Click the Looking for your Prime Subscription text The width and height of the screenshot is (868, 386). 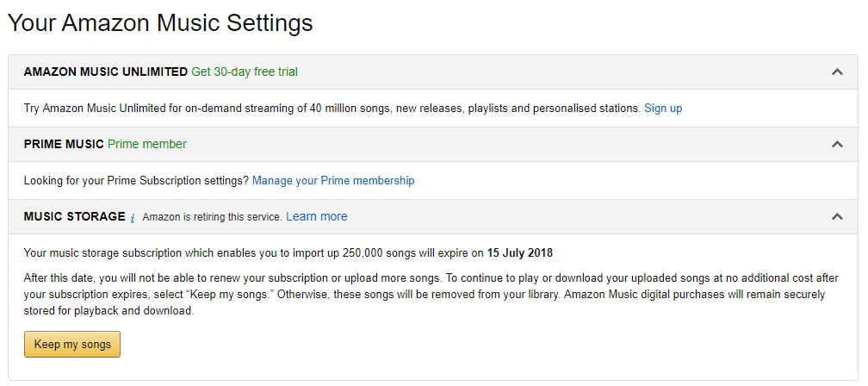tap(136, 180)
